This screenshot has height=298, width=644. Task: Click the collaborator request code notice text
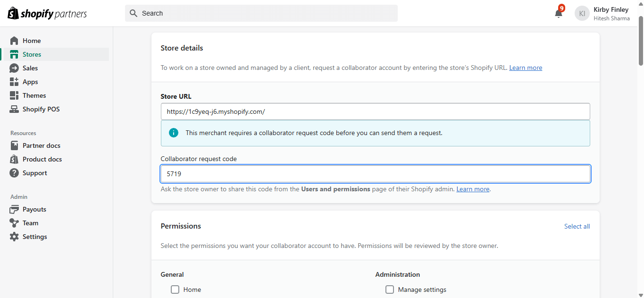314,133
